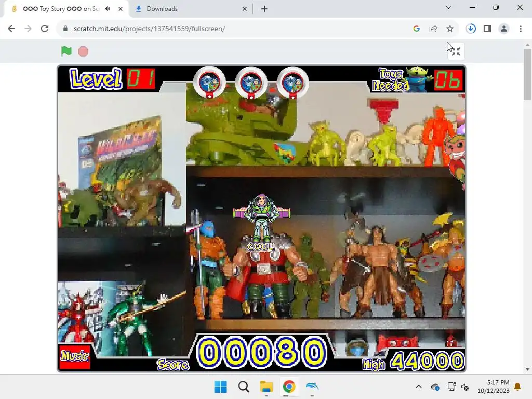Go forward in browser history

click(28, 29)
